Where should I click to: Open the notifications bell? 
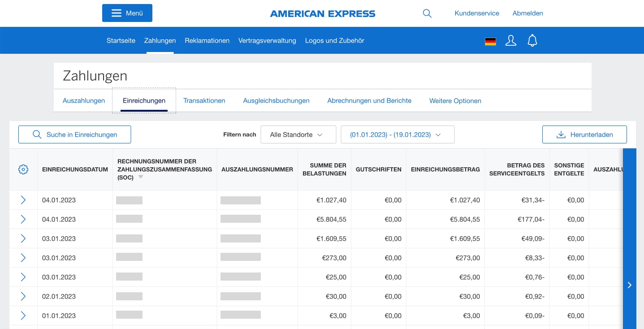(x=532, y=40)
